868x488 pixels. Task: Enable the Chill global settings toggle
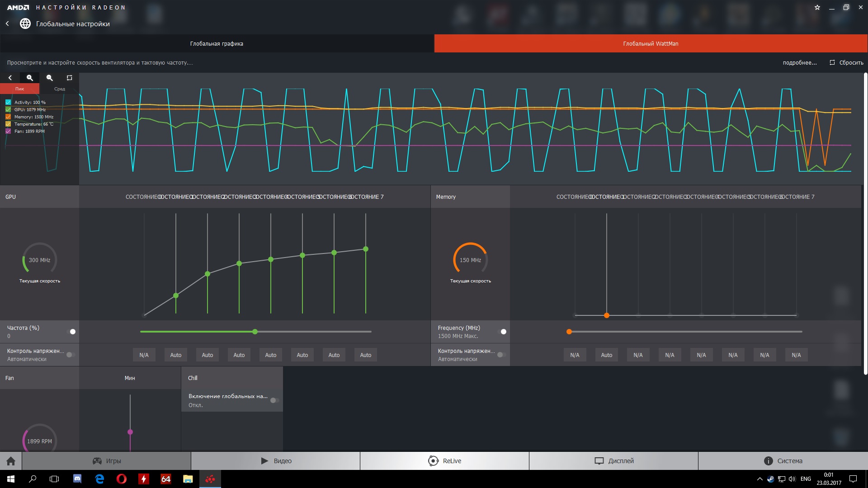coord(274,400)
